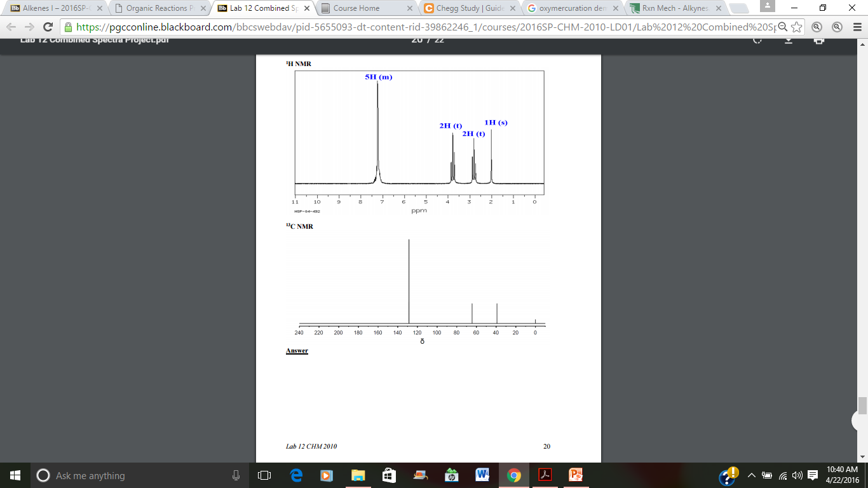Open a zoom extension in the Chrome toolbar
Screen dimensions: 868x488
point(817,27)
